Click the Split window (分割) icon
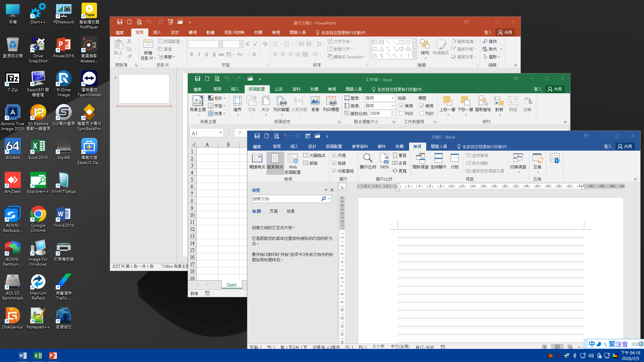The width and height of the screenshot is (644, 362). (454, 158)
